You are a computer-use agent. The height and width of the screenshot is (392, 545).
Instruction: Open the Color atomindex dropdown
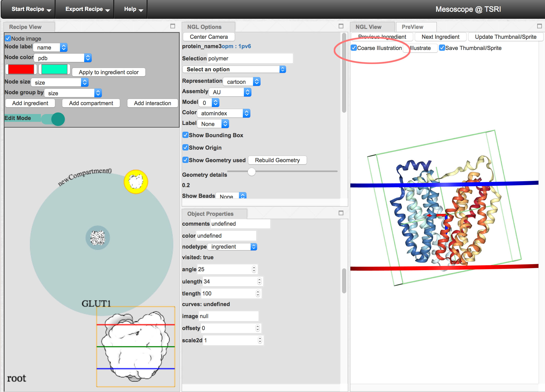224,113
